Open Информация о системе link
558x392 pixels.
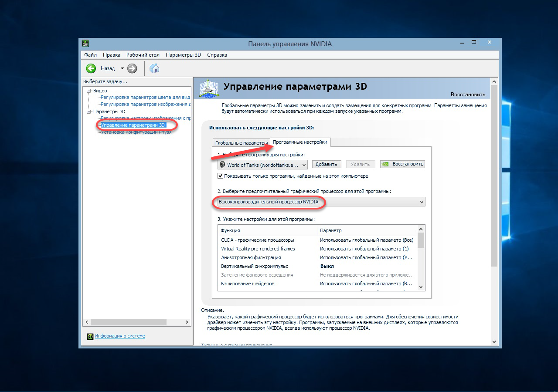(x=120, y=336)
